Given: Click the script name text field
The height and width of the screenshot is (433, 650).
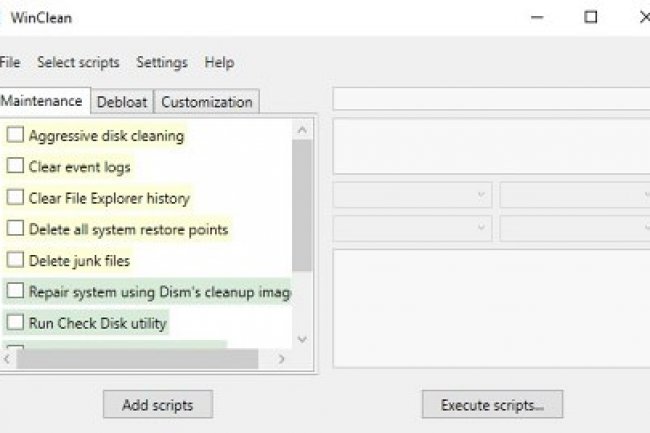Looking at the screenshot, I should pyautogui.click(x=490, y=100).
